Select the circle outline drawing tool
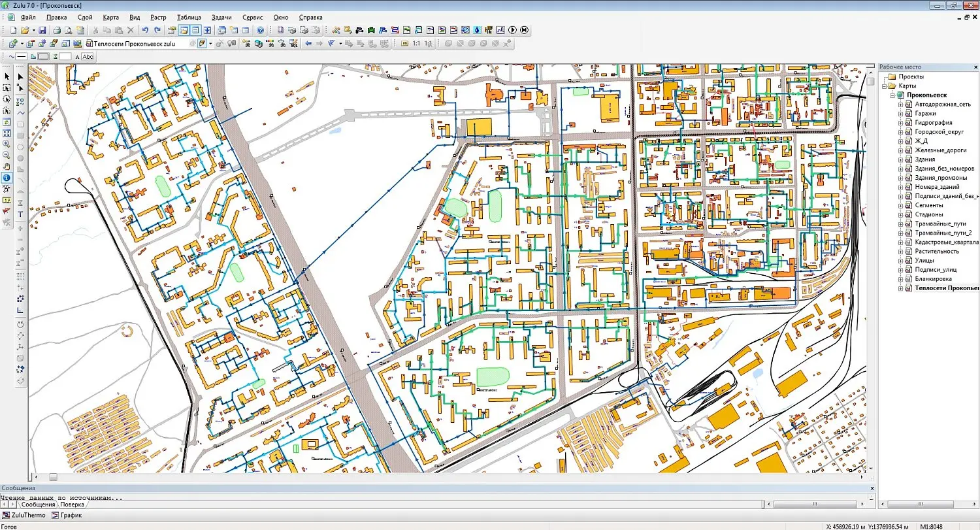Image resolution: width=980 pixels, height=530 pixels. pos(20,146)
